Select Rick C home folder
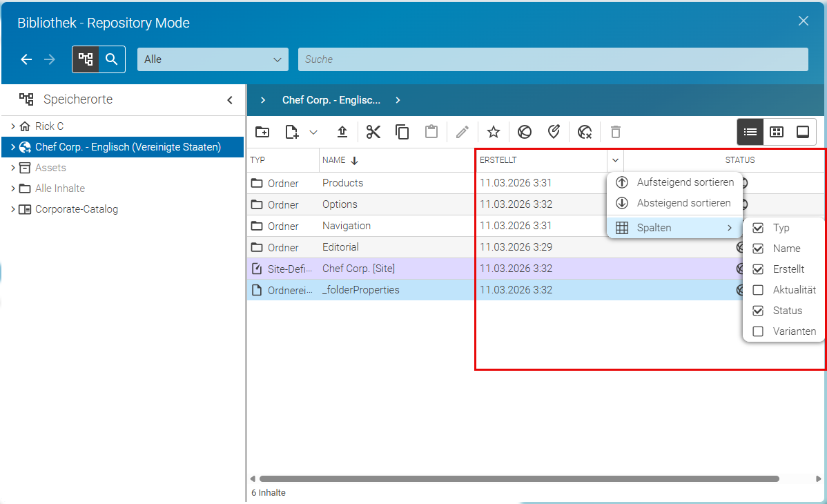Screen dimensions: 827x504 coord(49,126)
